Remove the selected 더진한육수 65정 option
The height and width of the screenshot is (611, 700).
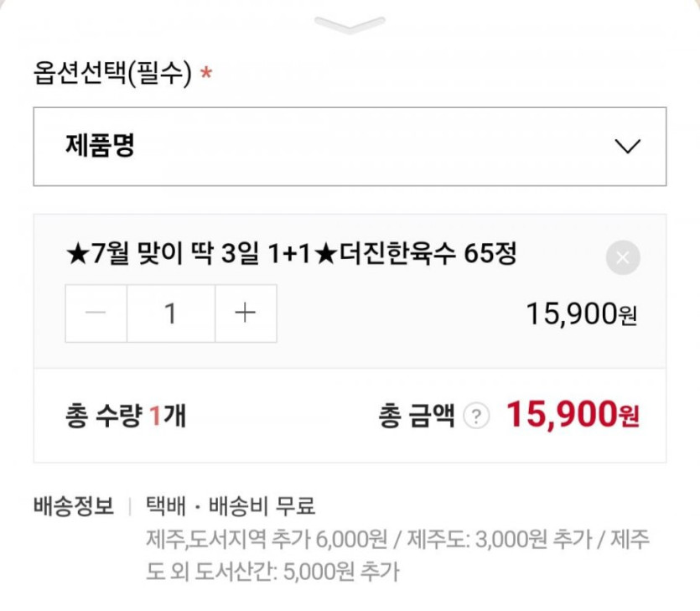click(623, 258)
